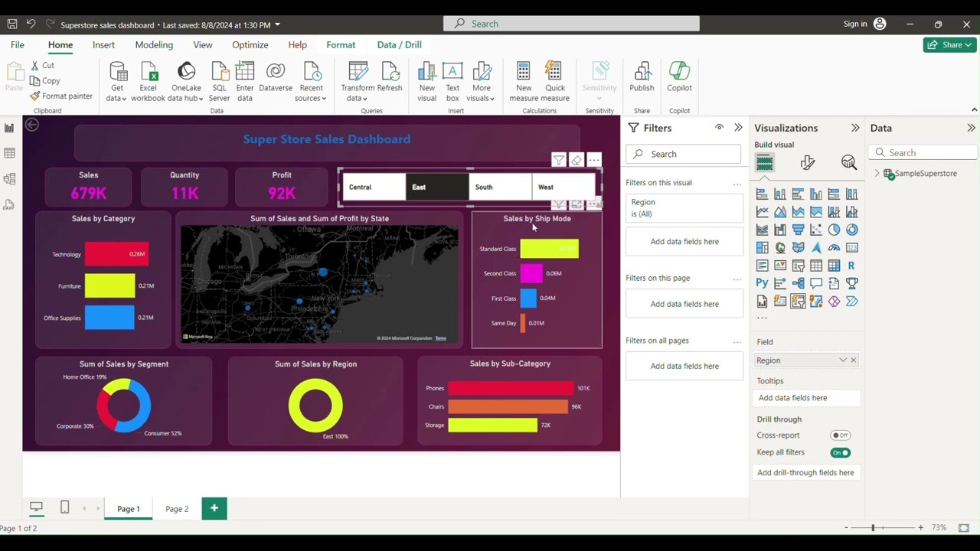Adjust the zoom slider handle
Viewport: 980px width, 551px height.
[x=873, y=528]
